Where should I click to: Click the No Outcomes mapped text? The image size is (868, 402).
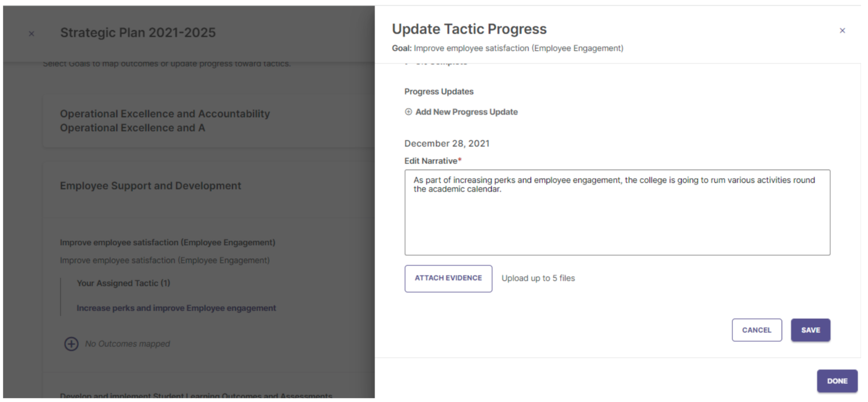pos(127,344)
